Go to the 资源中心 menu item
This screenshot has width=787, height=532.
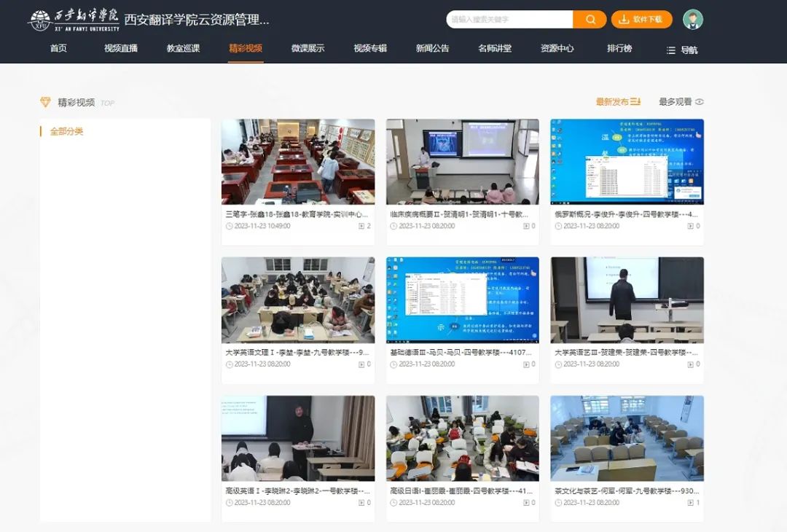coord(557,49)
